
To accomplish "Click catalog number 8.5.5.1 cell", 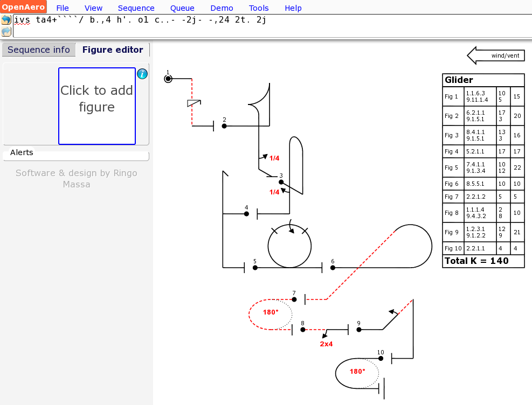I will [x=480, y=184].
